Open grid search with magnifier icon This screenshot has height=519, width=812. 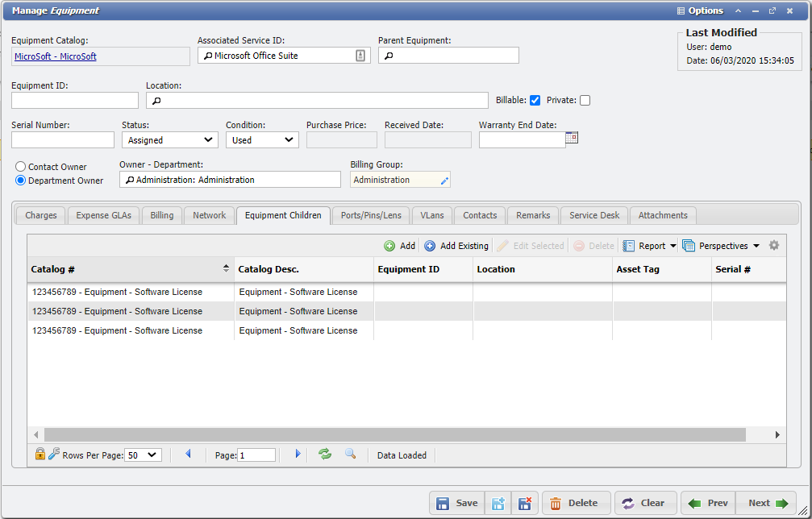351,455
